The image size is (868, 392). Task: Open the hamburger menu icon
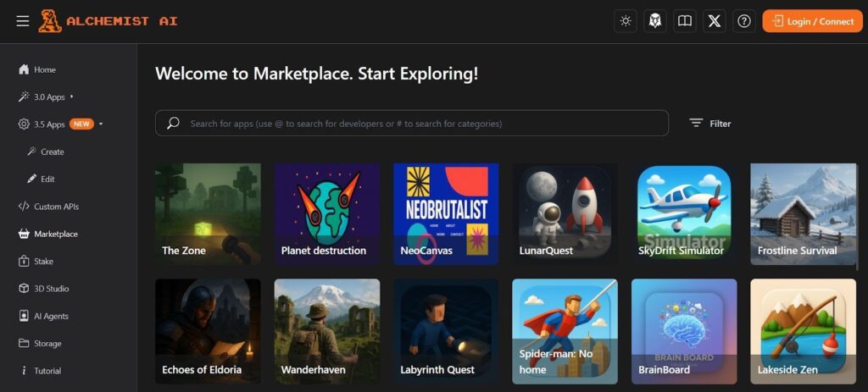point(22,21)
